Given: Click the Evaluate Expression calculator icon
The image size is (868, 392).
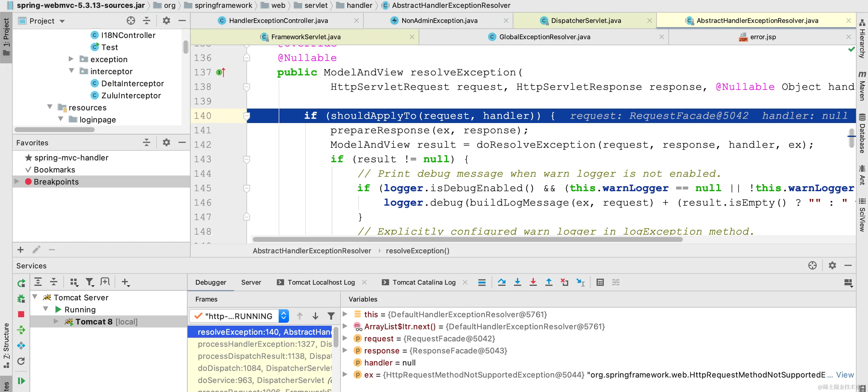Looking at the screenshot, I should 600,282.
